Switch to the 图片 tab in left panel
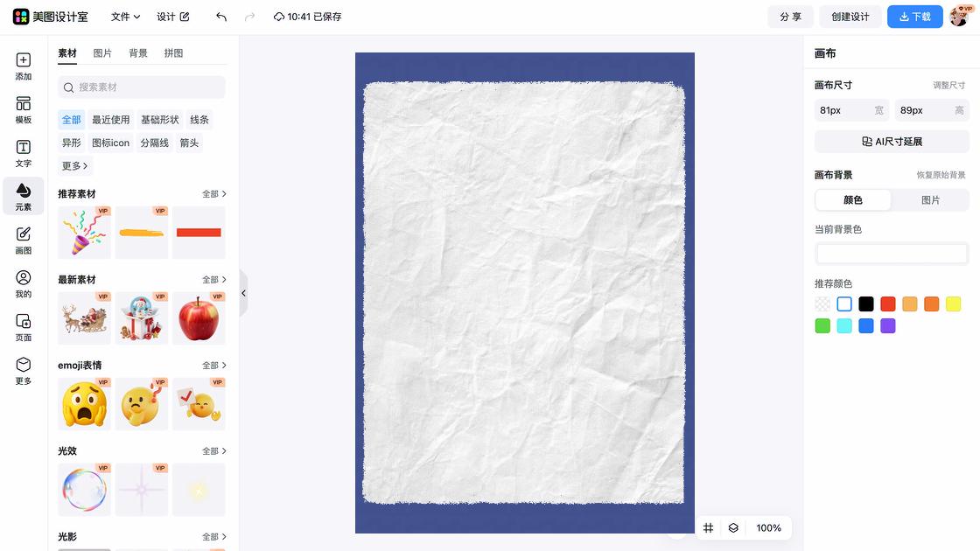The width and height of the screenshot is (980, 551). (x=102, y=53)
